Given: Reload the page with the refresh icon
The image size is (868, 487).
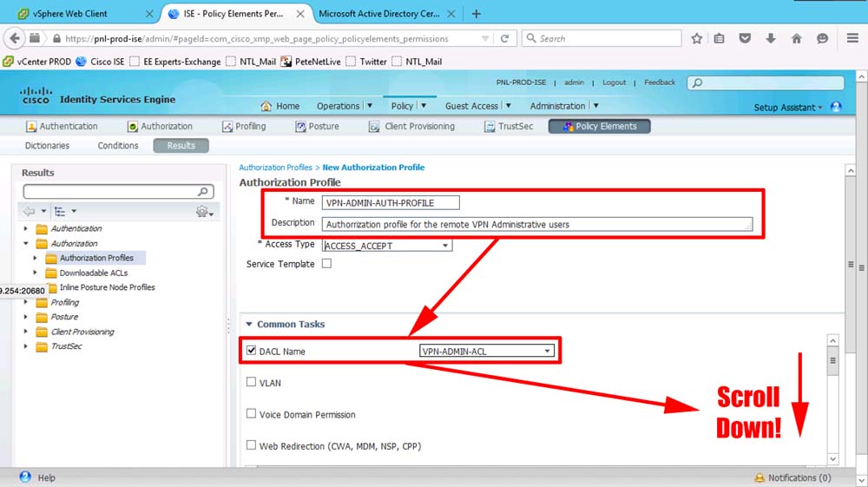Looking at the screenshot, I should click(x=504, y=38).
